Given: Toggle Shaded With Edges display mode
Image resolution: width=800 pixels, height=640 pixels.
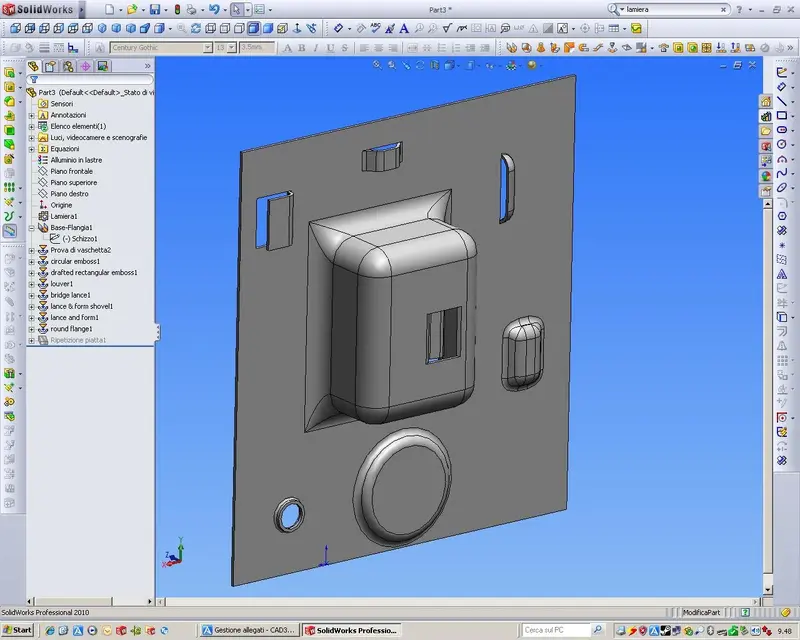Looking at the screenshot, I should 254,29.
